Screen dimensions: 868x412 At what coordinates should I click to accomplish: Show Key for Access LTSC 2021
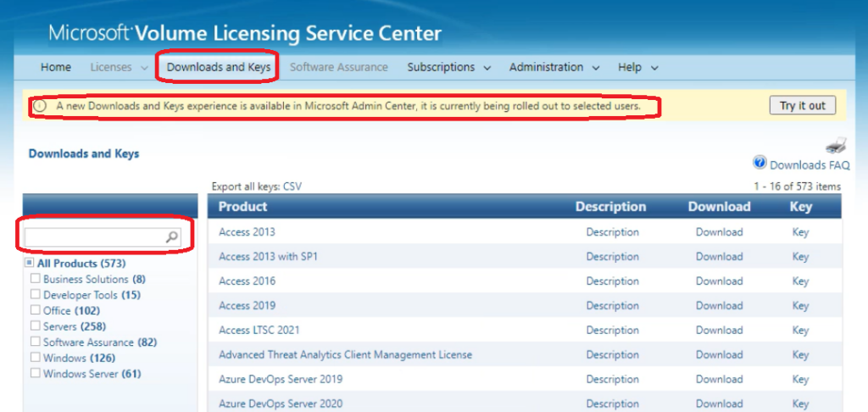coord(800,330)
